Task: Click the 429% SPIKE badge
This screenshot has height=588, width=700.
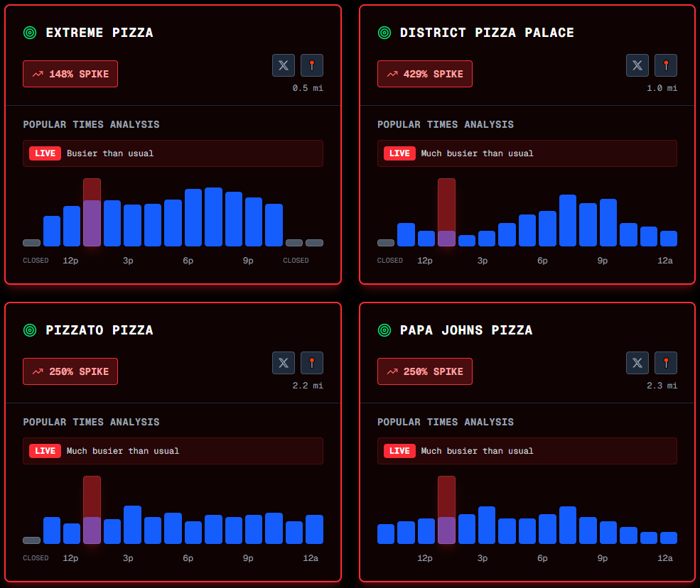Action: tap(425, 74)
